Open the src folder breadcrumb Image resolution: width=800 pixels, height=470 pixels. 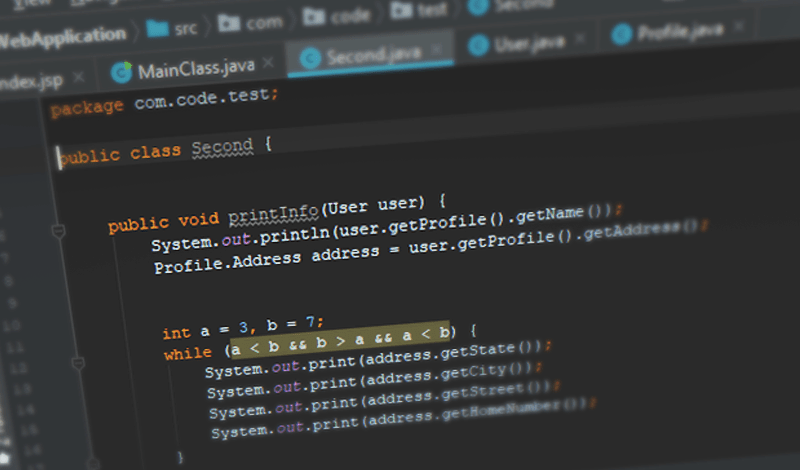[172, 28]
